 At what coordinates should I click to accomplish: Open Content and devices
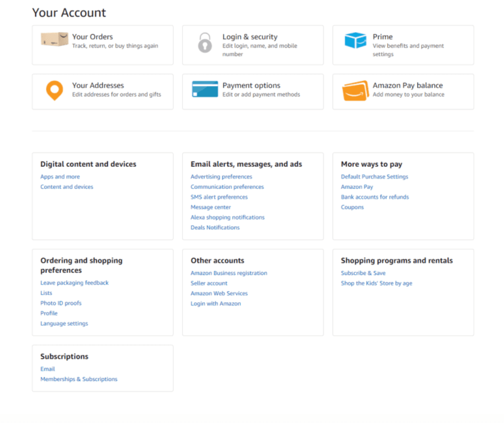click(x=66, y=187)
